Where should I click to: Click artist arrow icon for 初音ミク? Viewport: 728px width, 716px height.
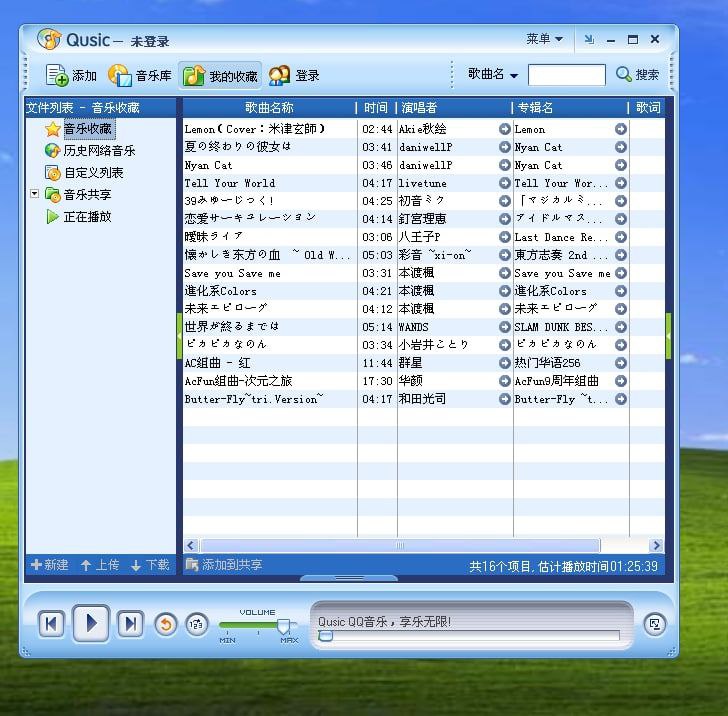(505, 201)
